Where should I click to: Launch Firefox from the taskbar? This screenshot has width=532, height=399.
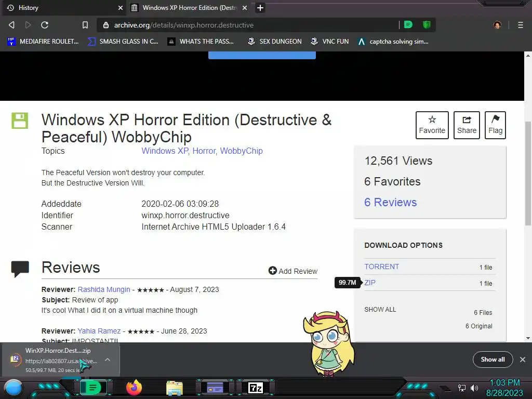(x=134, y=388)
